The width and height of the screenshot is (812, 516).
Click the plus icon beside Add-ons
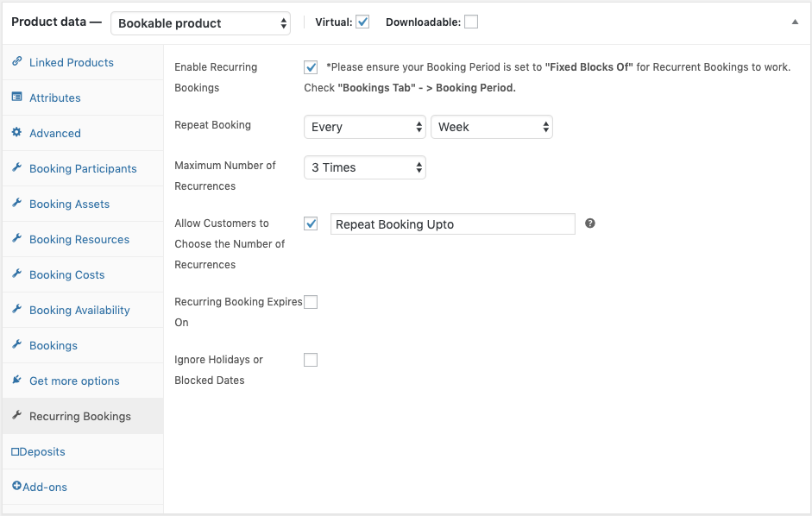point(16,486)
